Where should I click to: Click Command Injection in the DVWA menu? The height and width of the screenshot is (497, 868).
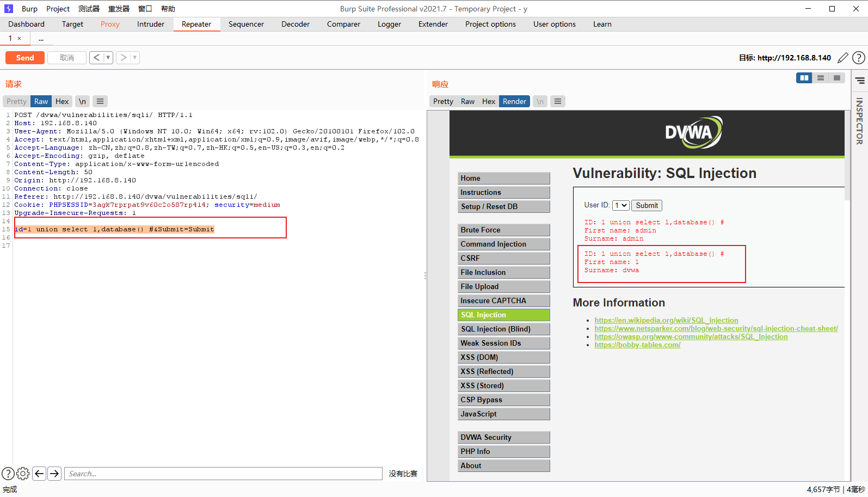504,244
